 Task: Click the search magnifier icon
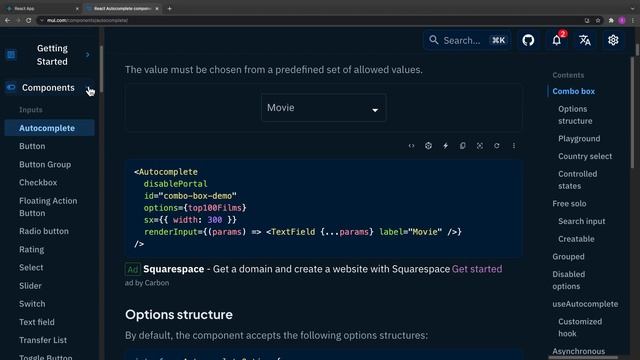point(433,40)
